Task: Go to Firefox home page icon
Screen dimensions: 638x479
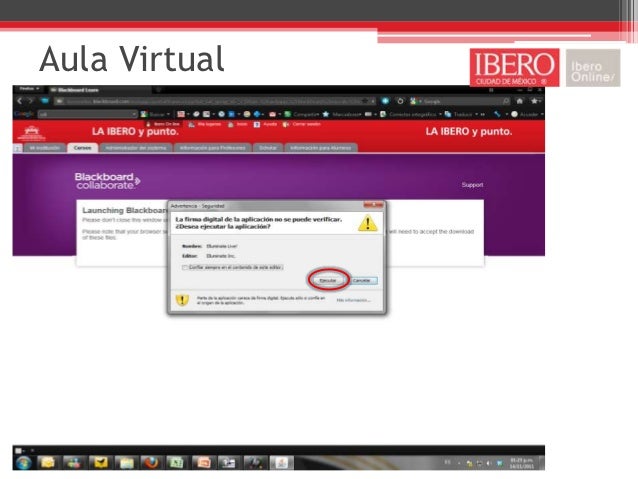Action: (520, 101)
